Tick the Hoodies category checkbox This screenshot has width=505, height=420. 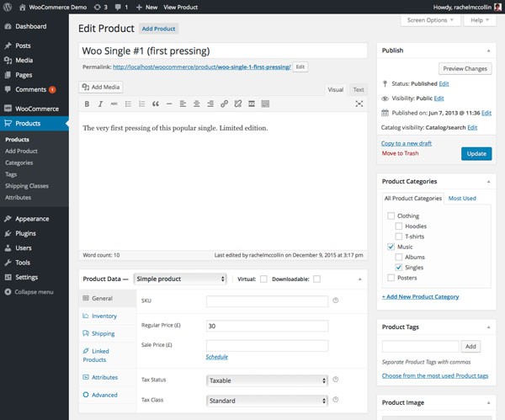(398, 226)
